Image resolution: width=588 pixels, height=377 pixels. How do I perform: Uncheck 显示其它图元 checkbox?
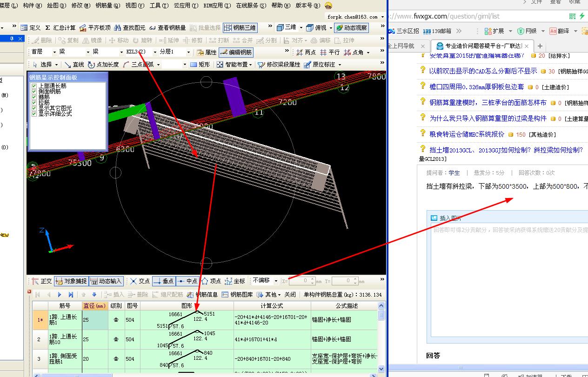coord(33,108)
